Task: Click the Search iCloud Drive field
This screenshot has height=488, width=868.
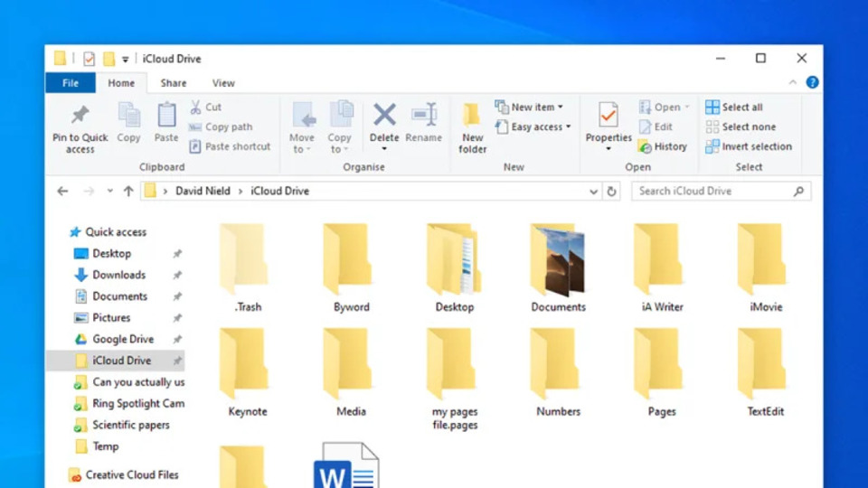Action: point(722,191)
